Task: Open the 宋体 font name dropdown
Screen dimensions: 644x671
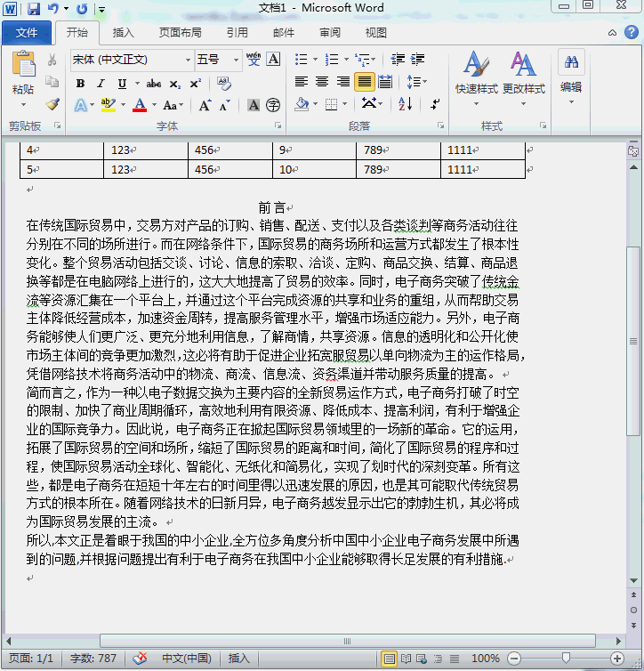Action: tap(188, 60)
